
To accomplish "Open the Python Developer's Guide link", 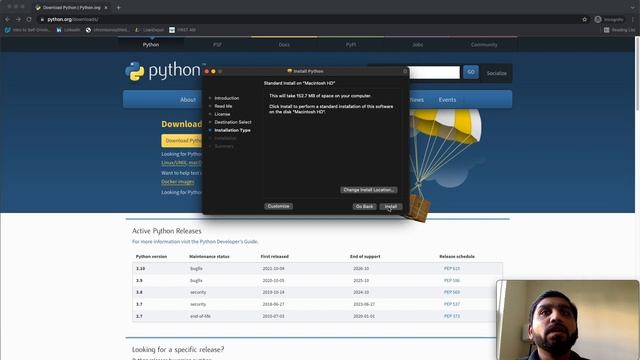I will coord(229,242).
